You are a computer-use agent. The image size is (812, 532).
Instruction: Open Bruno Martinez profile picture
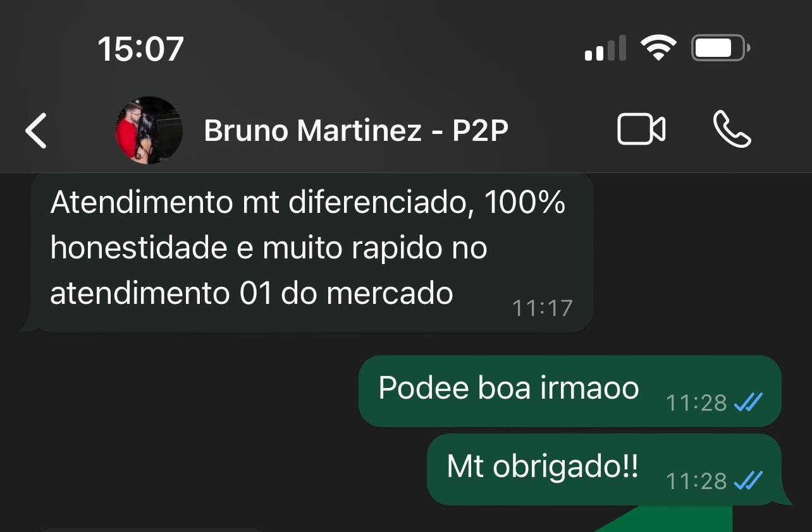[149, 130]
